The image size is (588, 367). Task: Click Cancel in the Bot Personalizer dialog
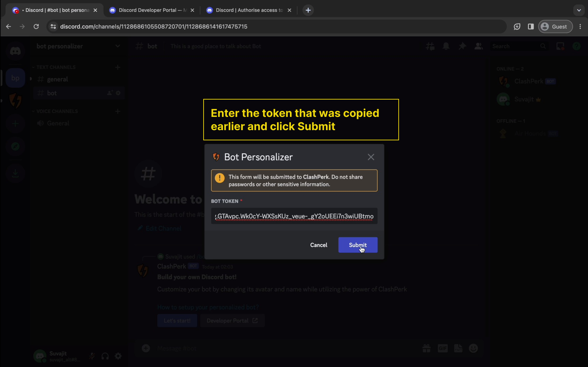click(x=318, y=245)
